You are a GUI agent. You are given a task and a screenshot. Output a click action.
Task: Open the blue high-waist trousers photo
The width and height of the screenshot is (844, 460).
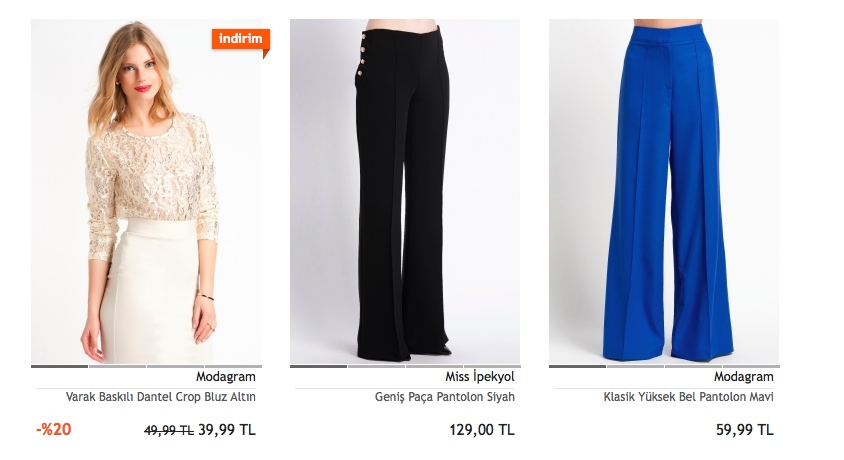pyautogui.click(x=664, y=192)
